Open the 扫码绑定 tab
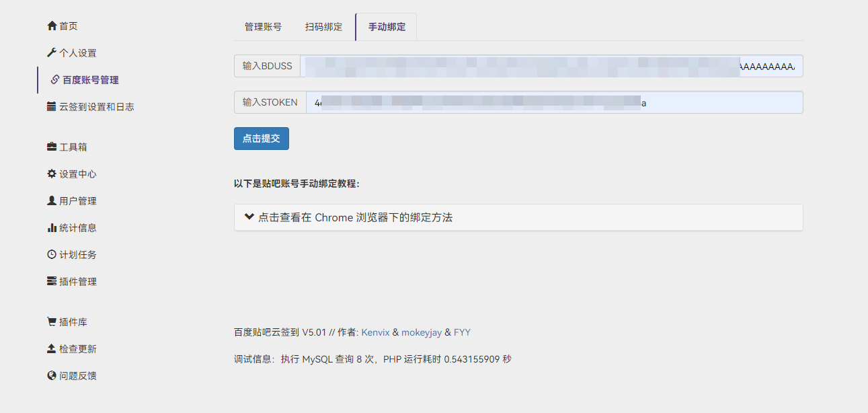This screenshot has width=868, height=413. (323, 28)
